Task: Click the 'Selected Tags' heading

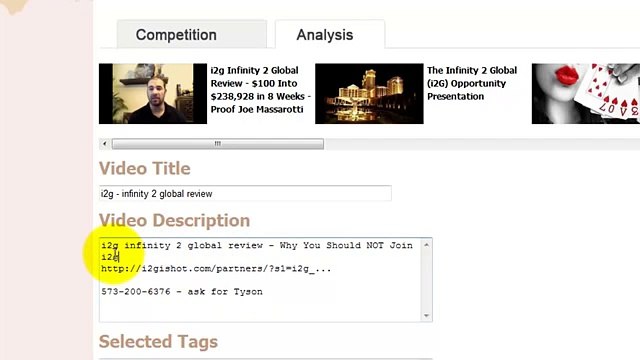Action: [158, 342]
